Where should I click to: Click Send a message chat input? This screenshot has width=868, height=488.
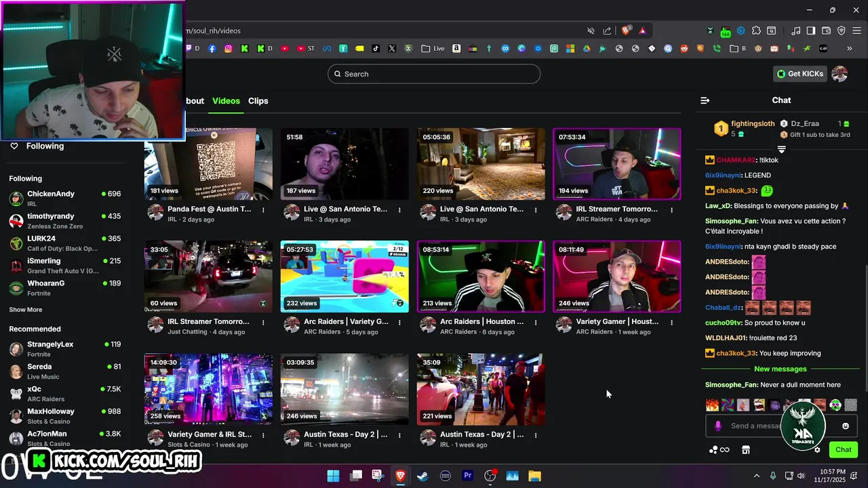tap(780, 426)
